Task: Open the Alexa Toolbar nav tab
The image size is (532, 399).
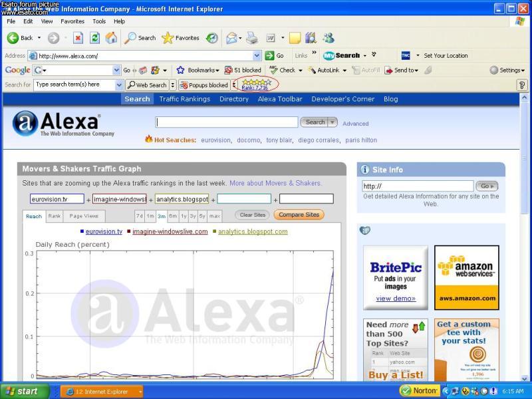Action: [280, 99]
